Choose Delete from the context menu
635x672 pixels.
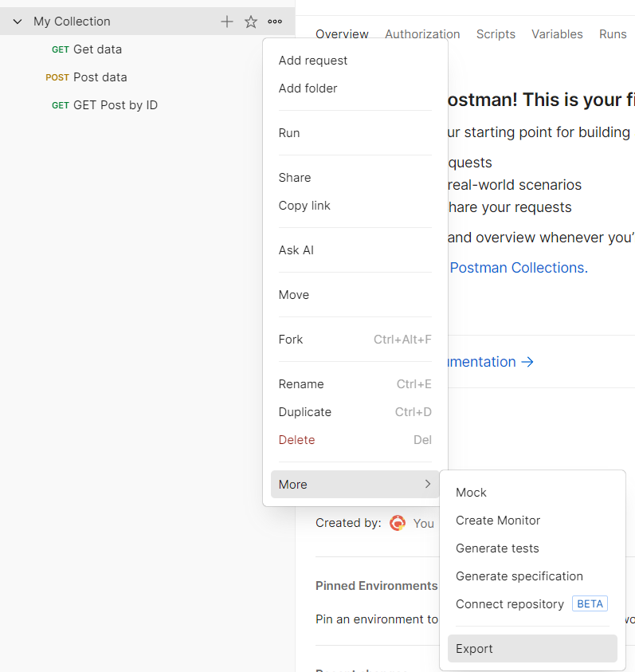click(296, 440)
